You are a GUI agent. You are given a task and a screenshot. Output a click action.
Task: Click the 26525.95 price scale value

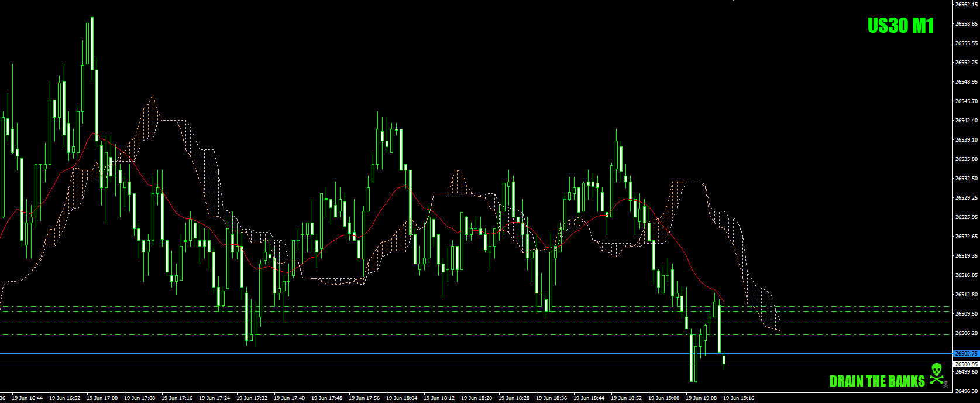(967, 217)
